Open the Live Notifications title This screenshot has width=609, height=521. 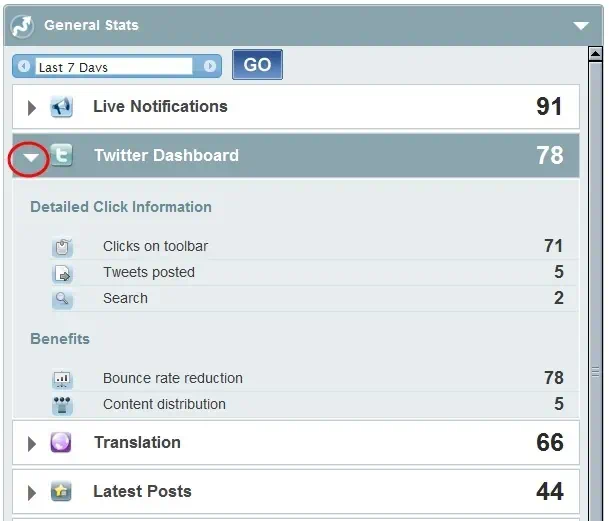[160, 106]
